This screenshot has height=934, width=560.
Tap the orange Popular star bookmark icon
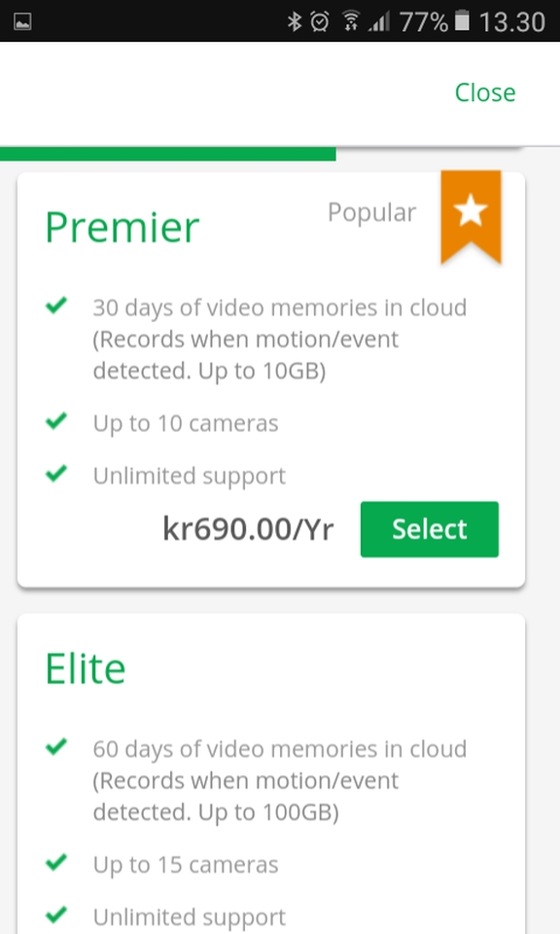coord(471,217)
